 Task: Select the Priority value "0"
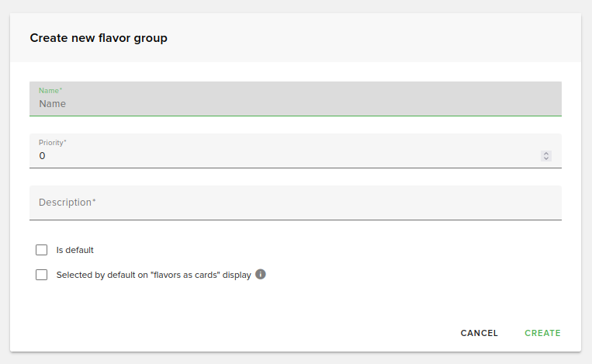coord(43,156)
